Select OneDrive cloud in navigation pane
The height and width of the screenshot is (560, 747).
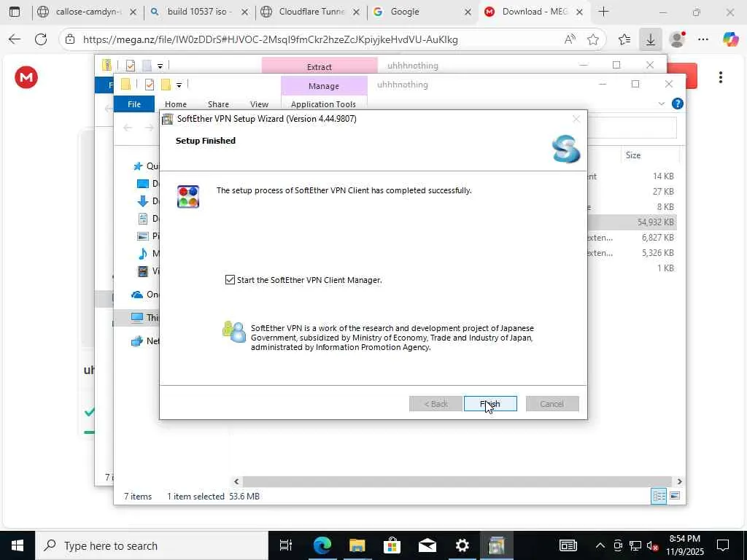coord(137,295)
